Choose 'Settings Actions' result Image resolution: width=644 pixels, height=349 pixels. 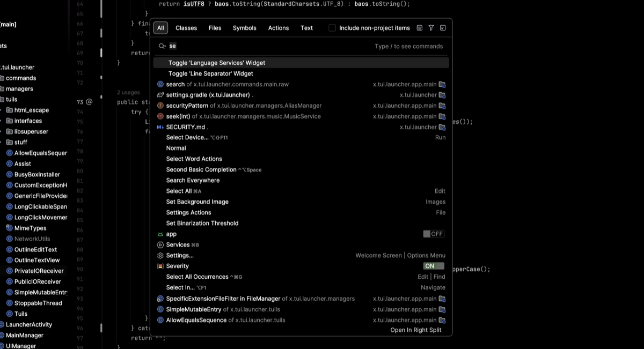coord(301,213)
